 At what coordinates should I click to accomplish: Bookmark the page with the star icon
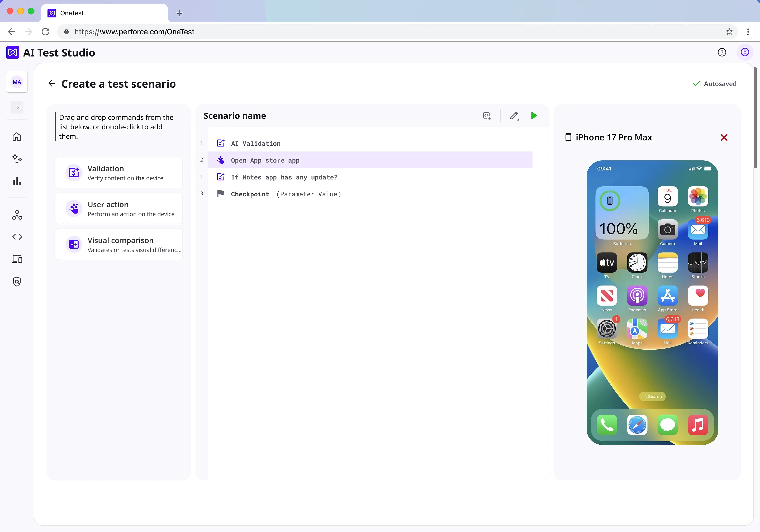pos(729,31)
